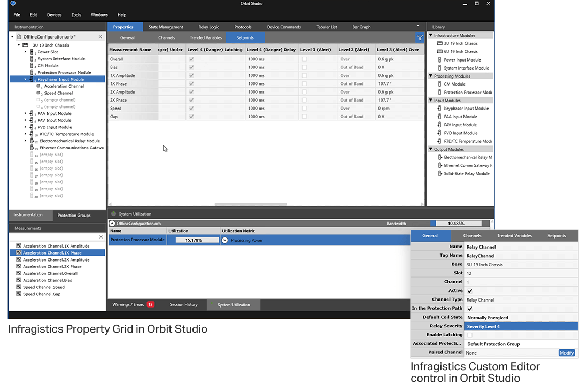Viewport: 588px width, 392px height.
Task: Click Speed Channel.Speed measurement icon
Action: (x=19, y=287)
